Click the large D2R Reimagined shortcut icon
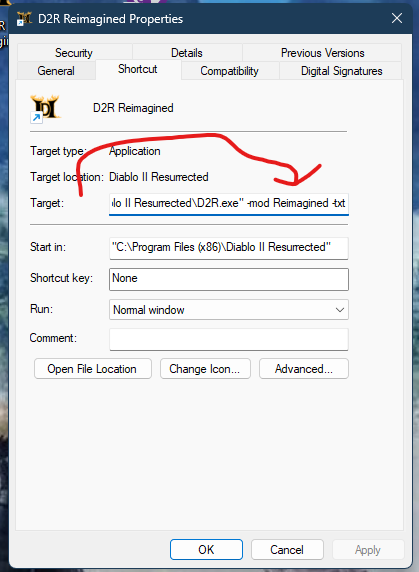The image size is (419, 572). point(45,108)
